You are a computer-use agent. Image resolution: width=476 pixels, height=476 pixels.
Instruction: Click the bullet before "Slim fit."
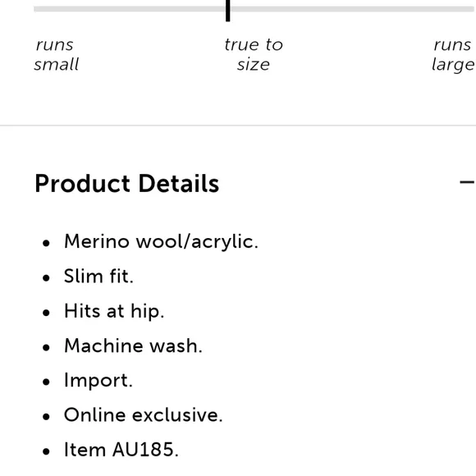click(46, 277)
